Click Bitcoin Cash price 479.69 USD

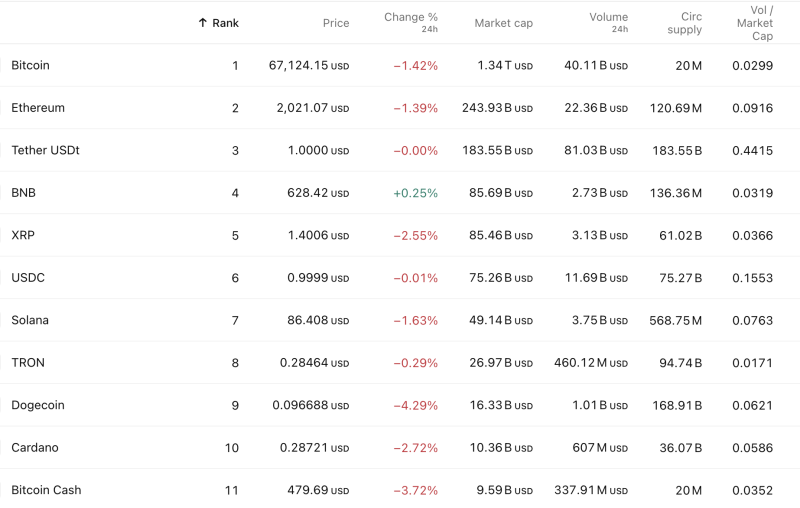tap(318, 490)
